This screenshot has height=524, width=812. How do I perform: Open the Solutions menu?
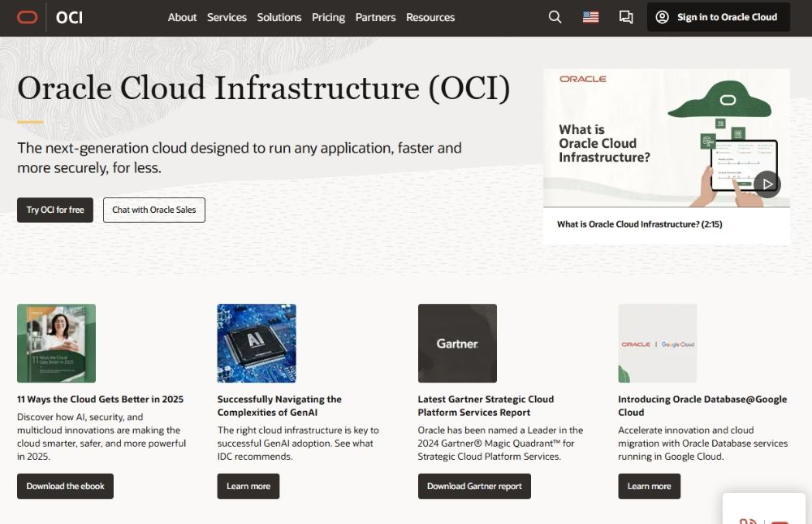(x=279, y=17)
